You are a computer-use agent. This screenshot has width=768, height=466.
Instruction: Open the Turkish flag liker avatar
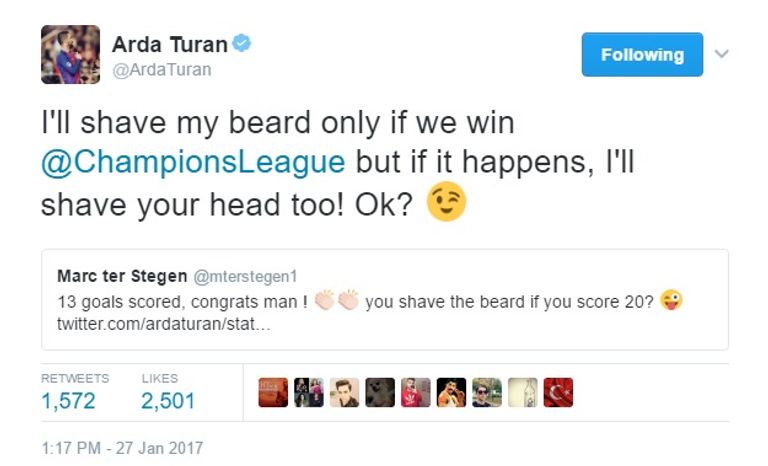[x=558, y=392]
